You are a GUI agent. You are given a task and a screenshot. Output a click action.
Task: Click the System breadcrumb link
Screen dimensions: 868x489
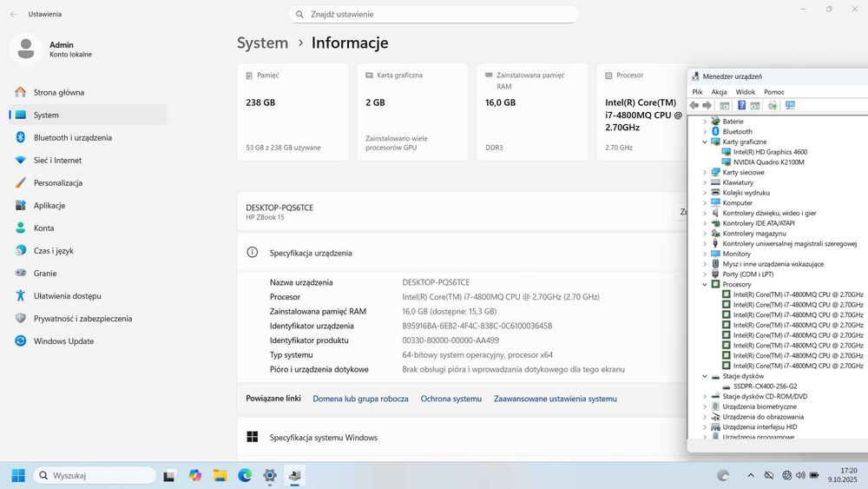click(x=262, y=43)
